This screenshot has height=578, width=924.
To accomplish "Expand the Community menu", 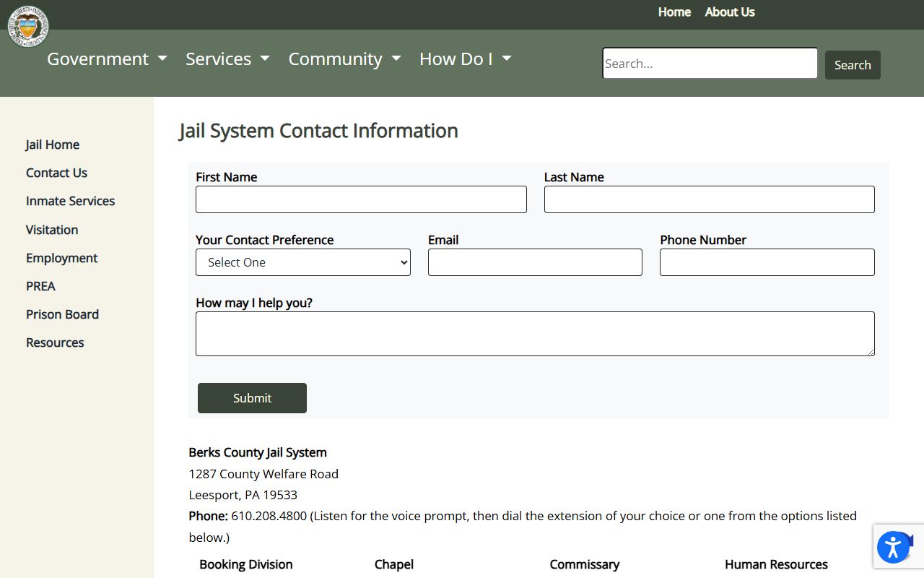I will click(x=344, y=59).
